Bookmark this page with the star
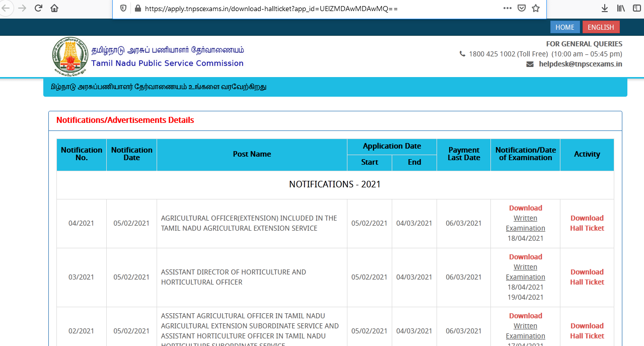This screenshot has height=346, width=644. tap(536, 9)
